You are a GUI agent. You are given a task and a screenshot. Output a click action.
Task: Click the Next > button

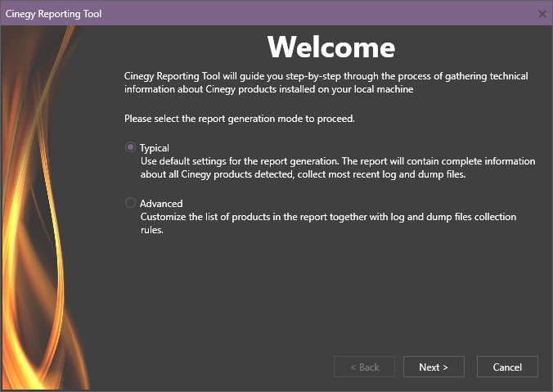coord(434,367)
